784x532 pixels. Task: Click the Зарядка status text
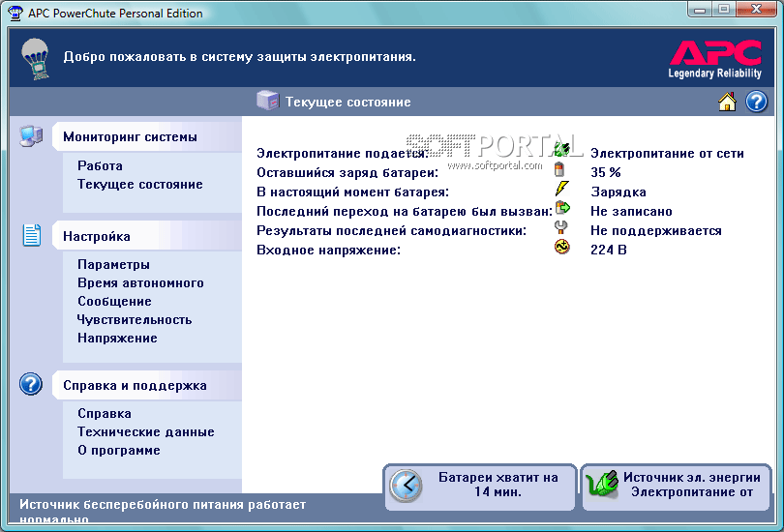pyautogui.click(x=618, y=192)
